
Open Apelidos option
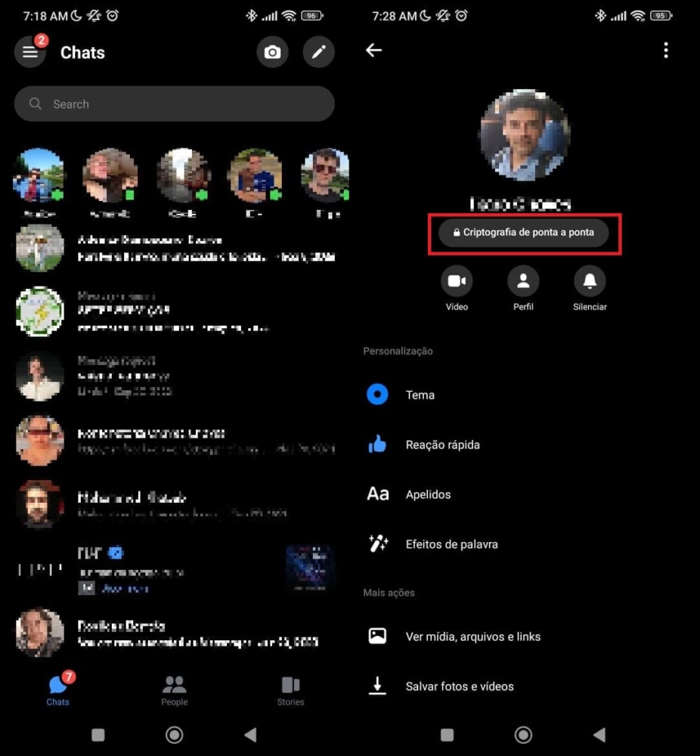(x=525, y=494)
